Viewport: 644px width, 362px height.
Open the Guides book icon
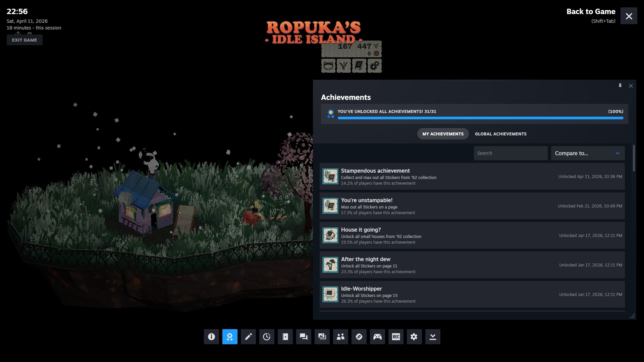coord(285,337)
